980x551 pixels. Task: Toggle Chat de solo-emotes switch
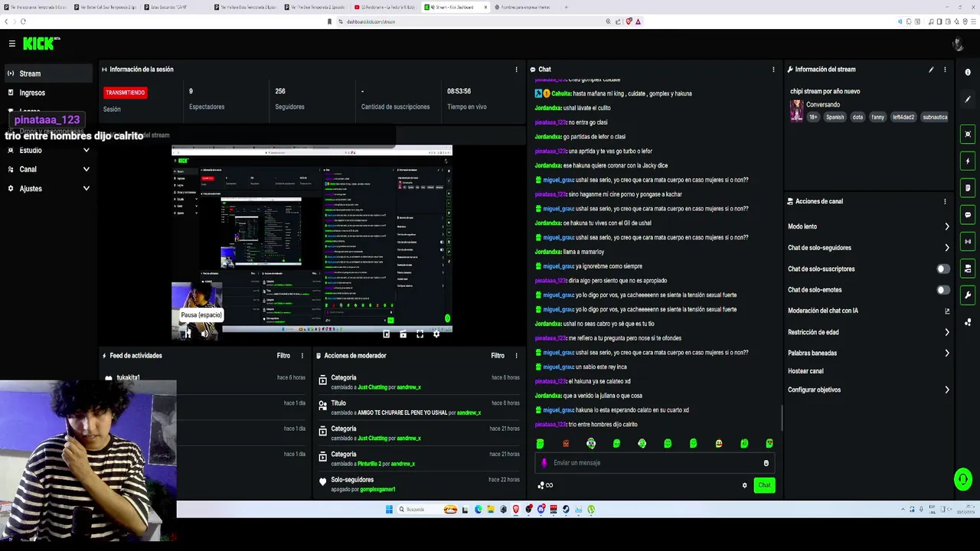[x=943, y=290]
